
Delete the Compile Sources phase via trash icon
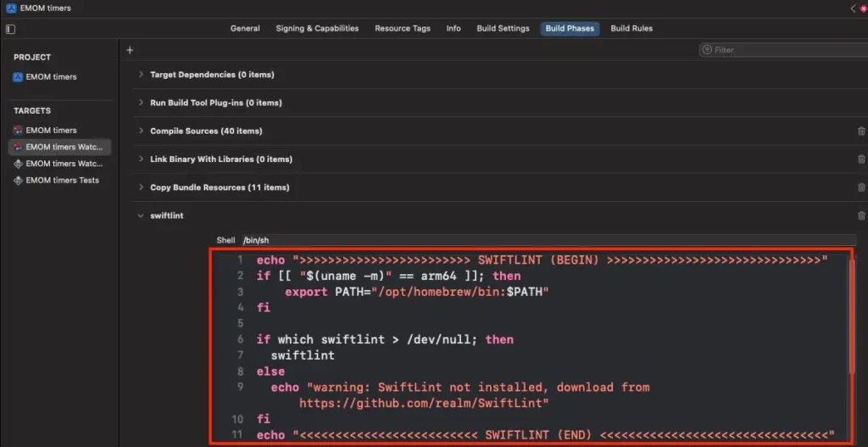coord(861,131)
